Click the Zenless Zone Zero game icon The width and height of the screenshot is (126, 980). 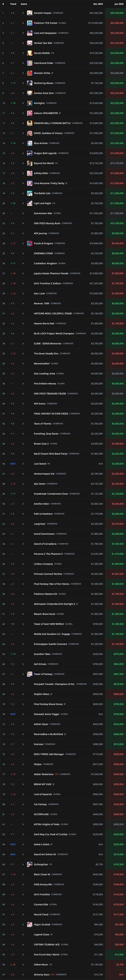click(x=30, y=93)
